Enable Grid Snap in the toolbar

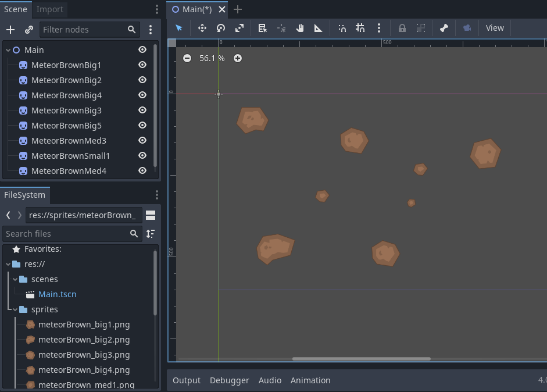tap(360, 28)
